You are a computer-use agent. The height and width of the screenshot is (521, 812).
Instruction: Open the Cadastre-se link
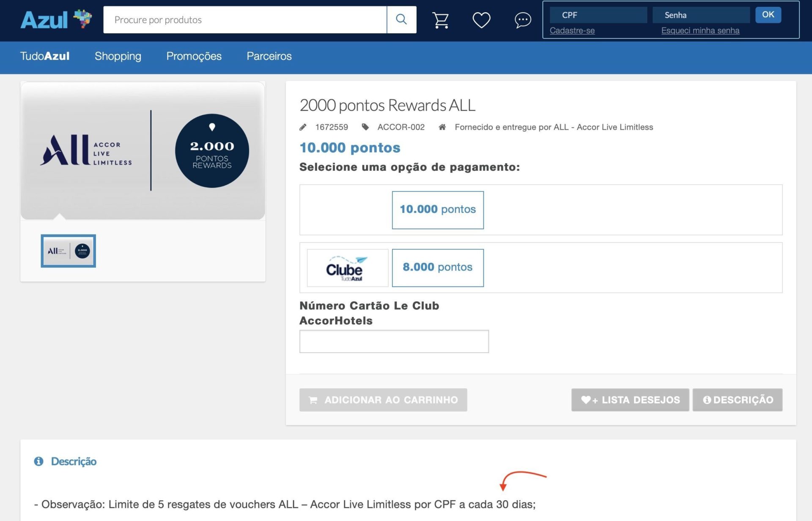(572, 30)
